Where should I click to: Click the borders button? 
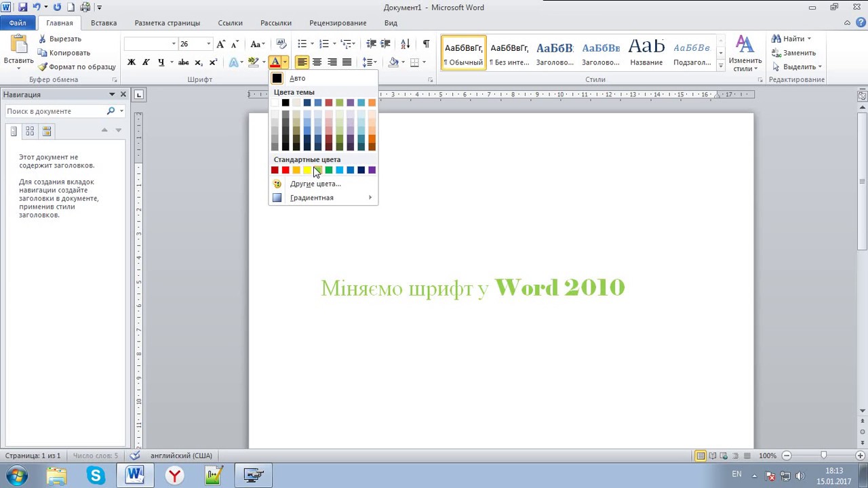tap(415, 62)
